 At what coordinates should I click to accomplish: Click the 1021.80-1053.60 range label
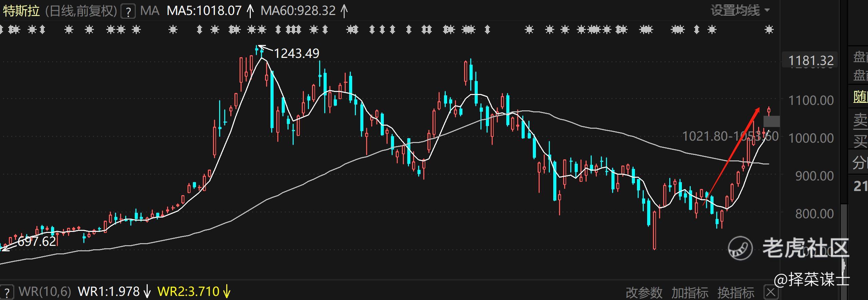click(730, 137)
